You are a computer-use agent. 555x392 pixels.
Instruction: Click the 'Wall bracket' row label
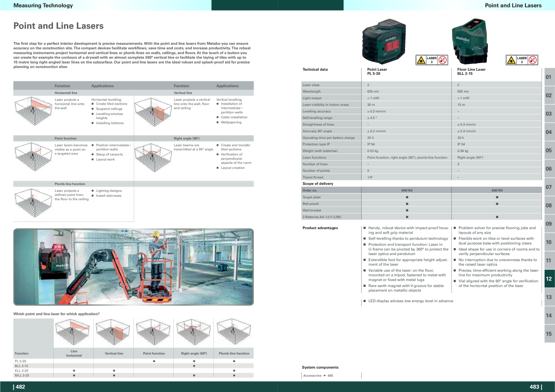[312, 210]
